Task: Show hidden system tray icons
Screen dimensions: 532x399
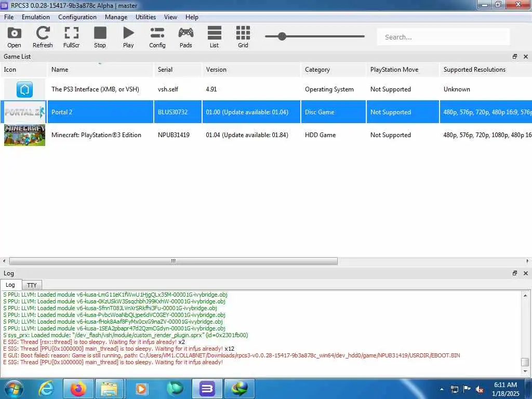Action: pos(442,389)
